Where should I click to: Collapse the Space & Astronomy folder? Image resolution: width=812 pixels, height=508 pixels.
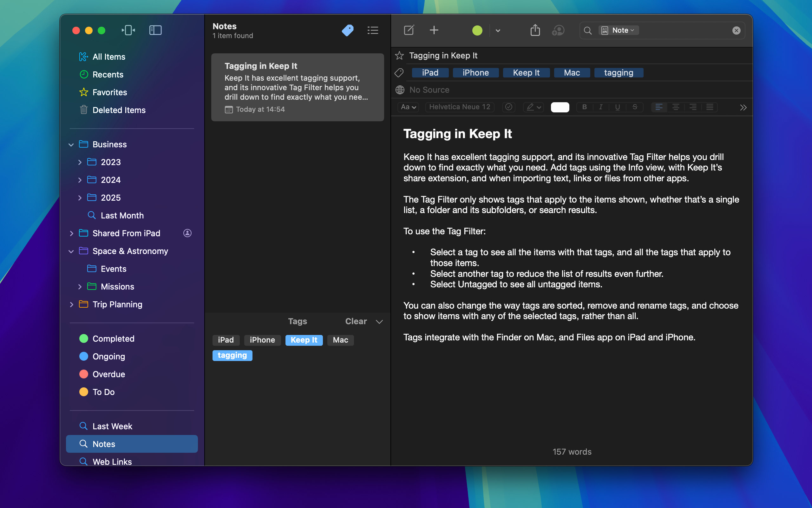point(71,251)
